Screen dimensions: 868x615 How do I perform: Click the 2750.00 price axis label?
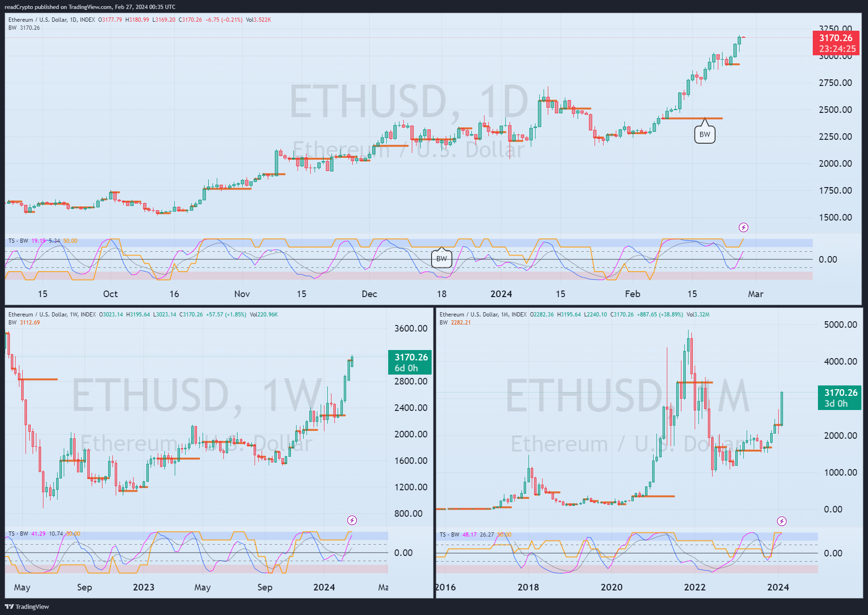click(835, 83)
